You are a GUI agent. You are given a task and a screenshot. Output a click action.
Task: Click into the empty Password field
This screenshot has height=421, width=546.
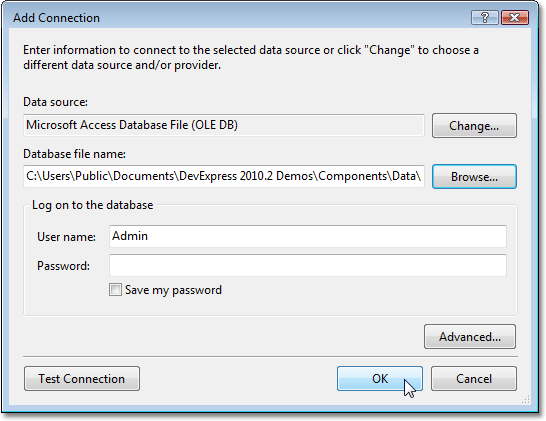pyautogui.click(x=308, y=265)
